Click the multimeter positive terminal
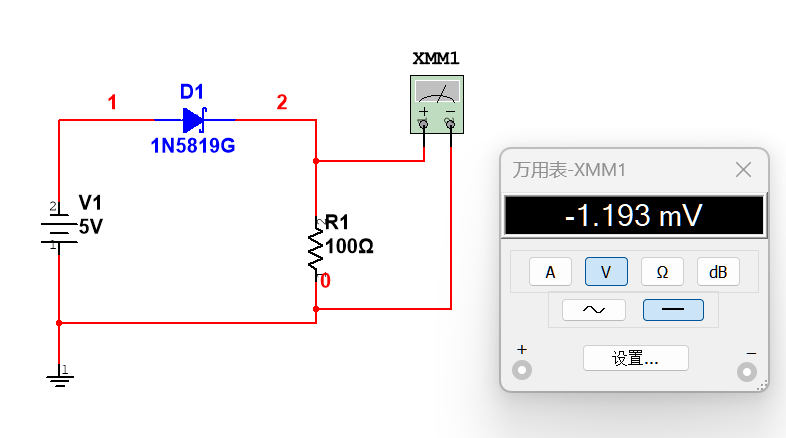 tap(522, 370)
